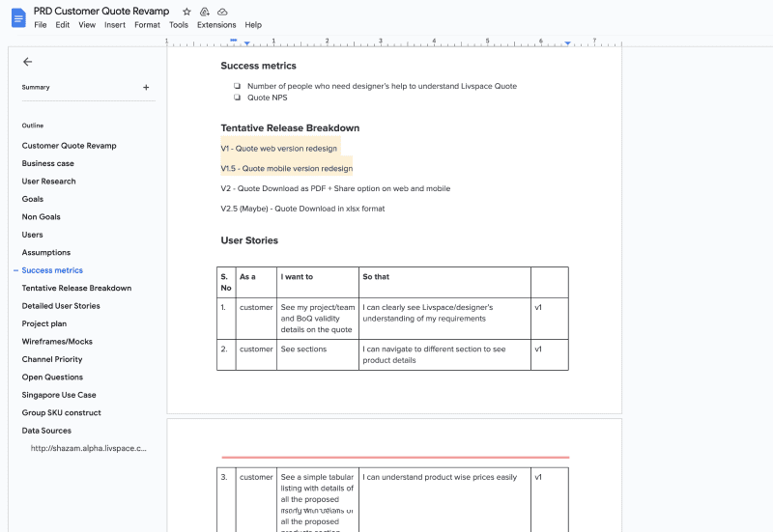Screen dimensions: 773x532
Task: Click the 'So that' table header cell
Action: (x=444, y=282)
